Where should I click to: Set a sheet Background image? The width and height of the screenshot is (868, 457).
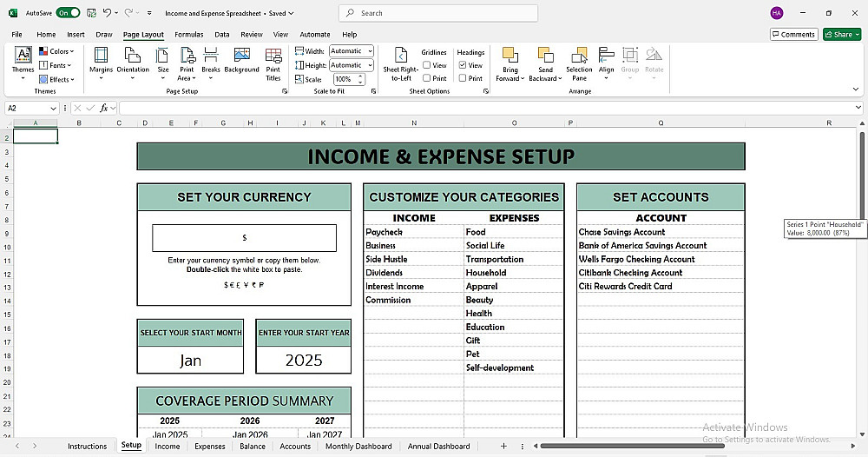click(x=241, y=61)
